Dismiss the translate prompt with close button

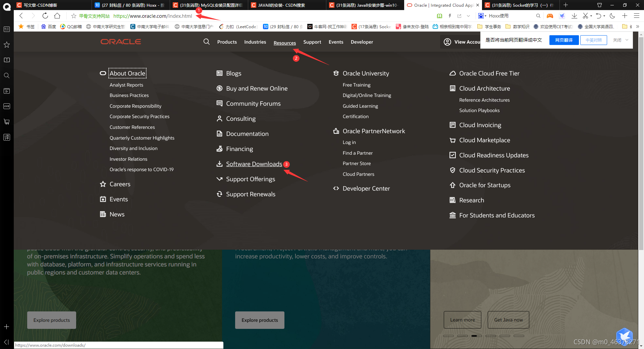click(617, 40)
